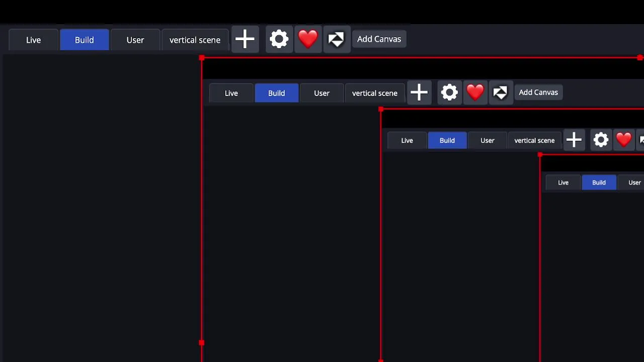
Task: Click the plus icon in the largest nested preview
Action: (x=419, y=93)
